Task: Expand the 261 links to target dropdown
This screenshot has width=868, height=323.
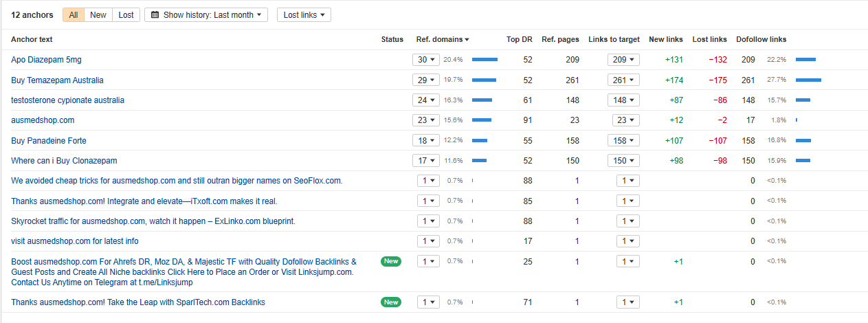Action: 623,80
